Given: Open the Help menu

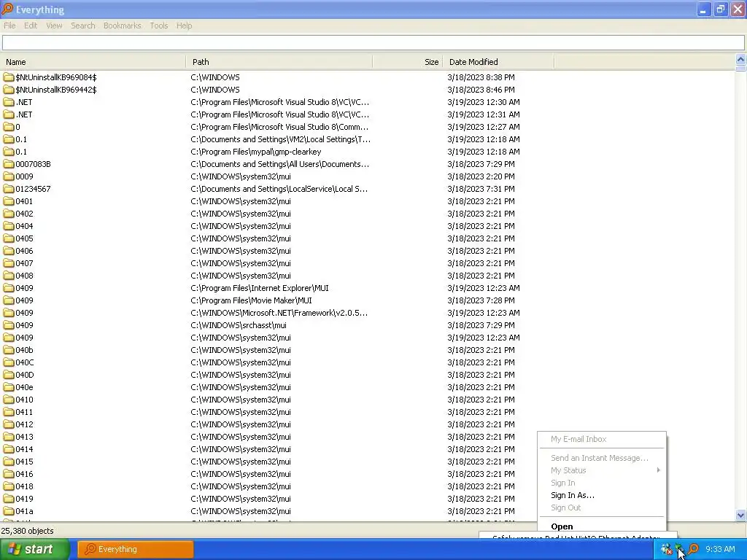Looking at the screenshot, I should [x=184, y=26].
